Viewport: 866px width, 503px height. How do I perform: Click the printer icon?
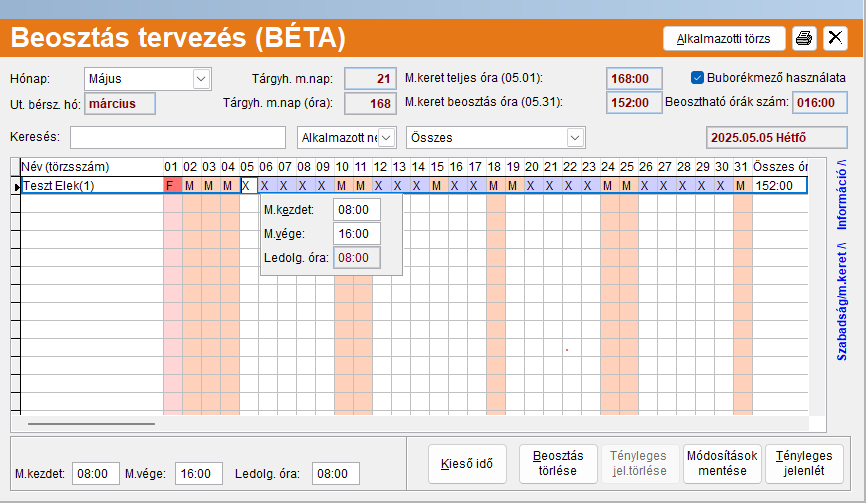coord(804,38)
